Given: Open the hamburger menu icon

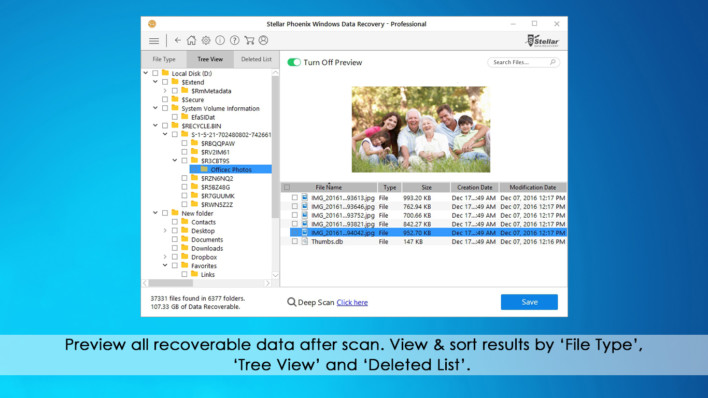Looking at the screenshot, I should (154, 41).
